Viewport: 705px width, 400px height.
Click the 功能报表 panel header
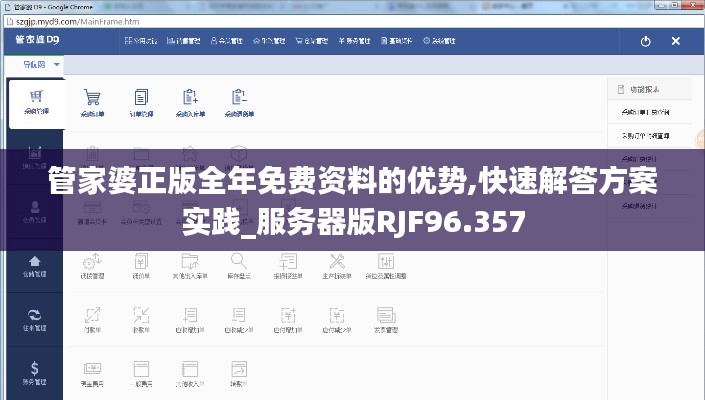pyautogui.click(x=650, y=89)
